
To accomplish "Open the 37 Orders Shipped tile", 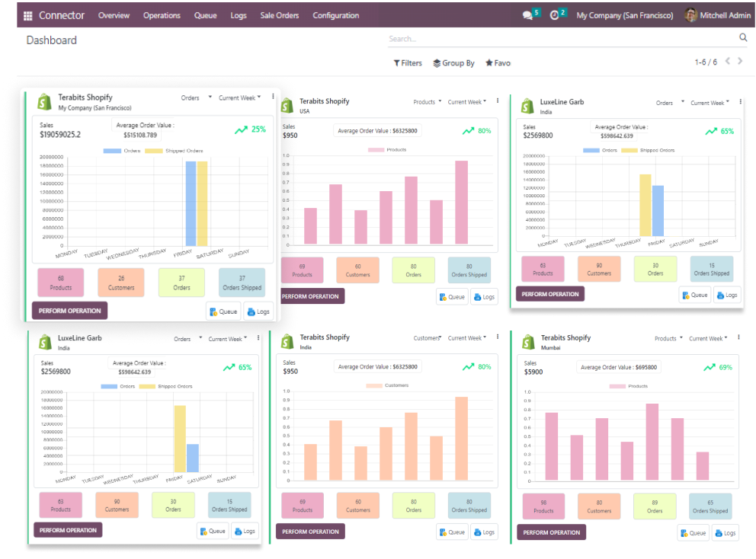I will click(x=242, y=283).
